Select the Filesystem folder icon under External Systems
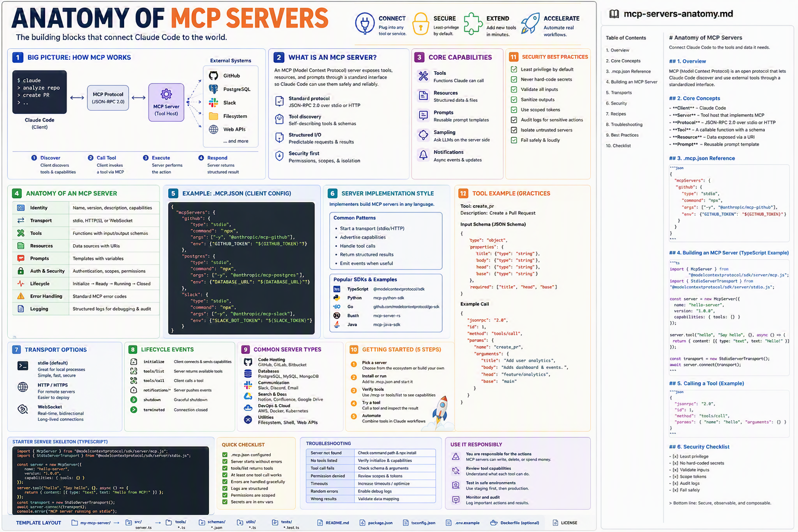Screen dimensions: 798x532 pos(214,116)
